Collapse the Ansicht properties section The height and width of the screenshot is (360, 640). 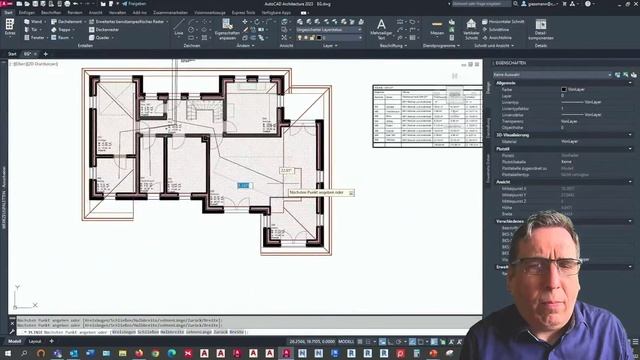630,182
